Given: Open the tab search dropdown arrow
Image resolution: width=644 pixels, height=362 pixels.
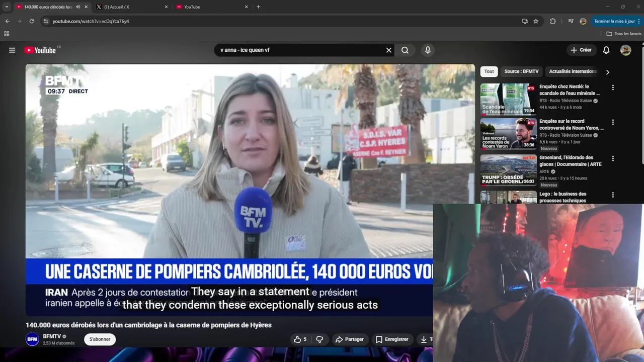Looking at the screenshot, I should coord(7,7).
